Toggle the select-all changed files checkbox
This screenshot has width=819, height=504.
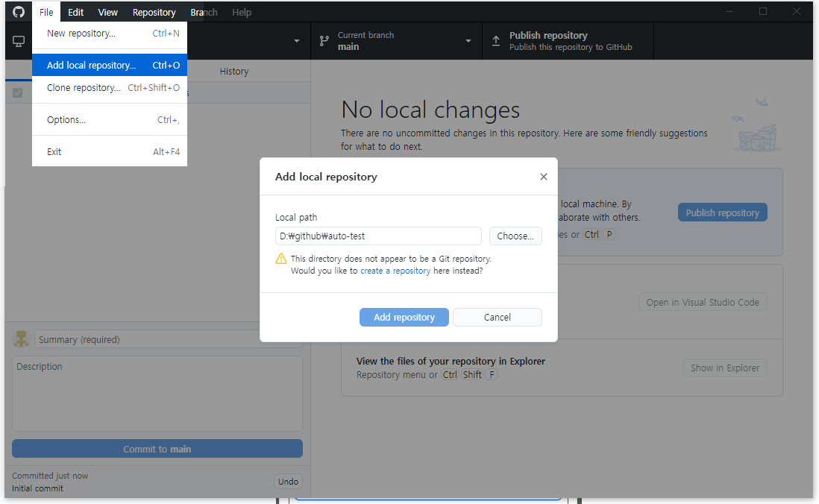pyautogui.click(x=18, y=93)
